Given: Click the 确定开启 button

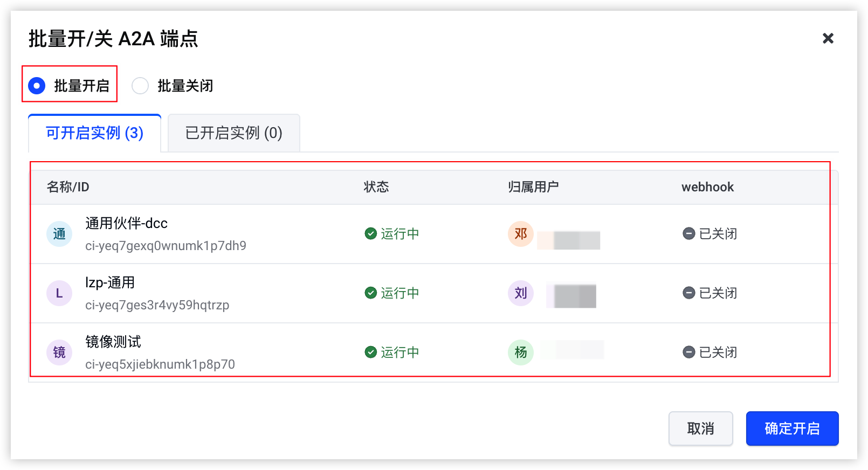Looking at the screenshot, I should (792, 428).
